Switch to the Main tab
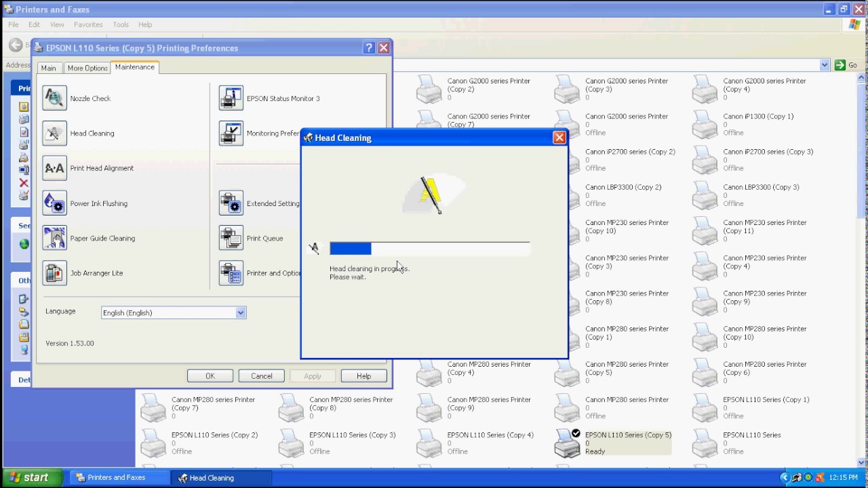 tap(48, 68)
